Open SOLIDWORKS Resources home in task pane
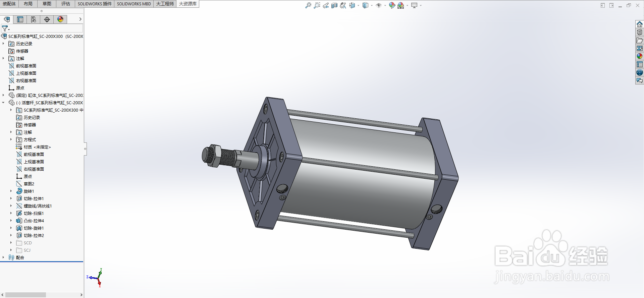 (640, 24)
